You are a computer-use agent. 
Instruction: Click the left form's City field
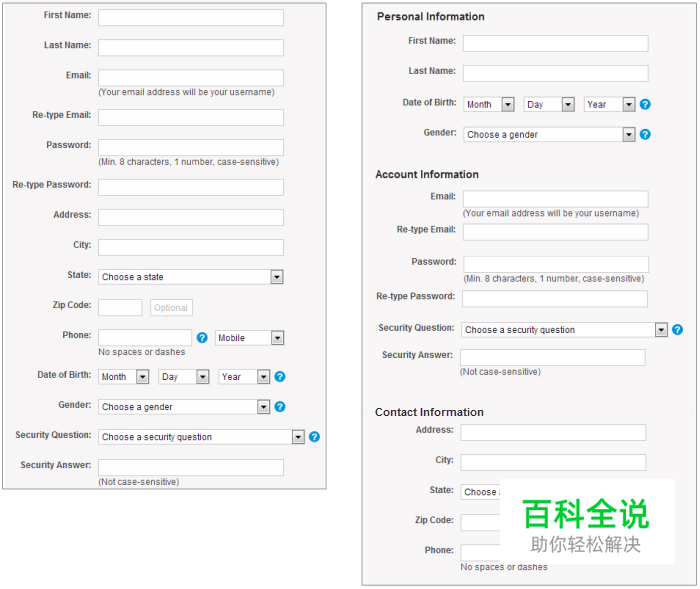click(191, 247)
